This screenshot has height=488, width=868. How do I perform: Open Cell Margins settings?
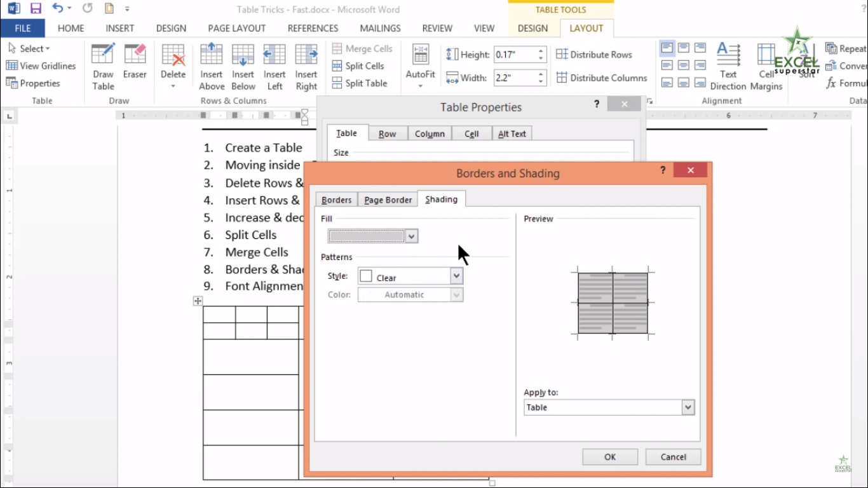pyautogui.click(x=766, y=67)
